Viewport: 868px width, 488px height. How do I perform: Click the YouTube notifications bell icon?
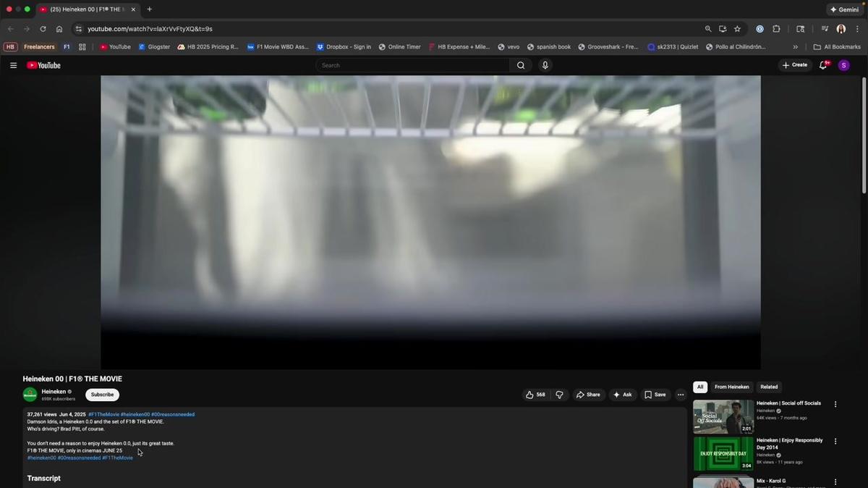[x=822, y=65]
